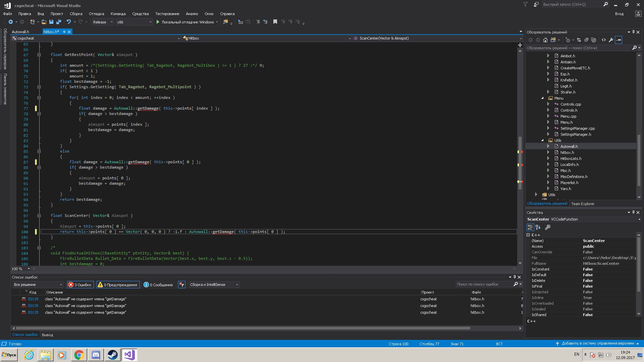Toggle the 3 Ошибки errors filter
Viewport: 644px width, 362px height.
(80, 285)
